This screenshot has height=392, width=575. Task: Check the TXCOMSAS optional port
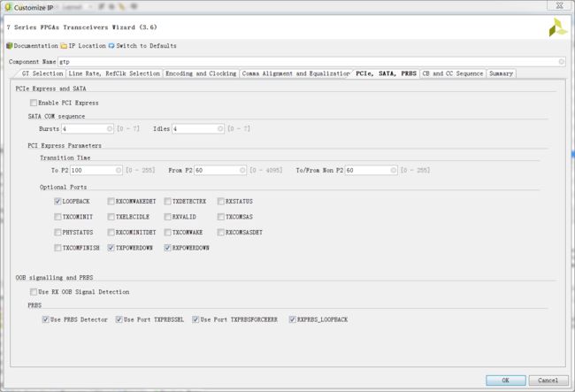click(x=221, y=217)
